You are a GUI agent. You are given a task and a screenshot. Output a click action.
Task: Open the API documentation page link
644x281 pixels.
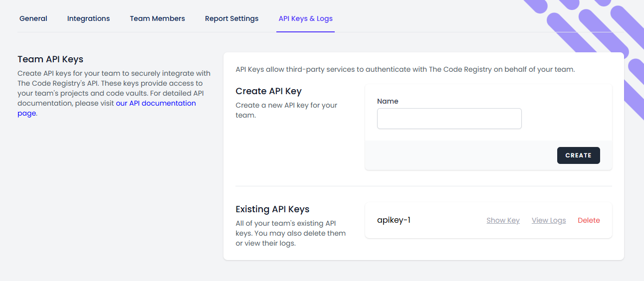tap(156, 103)
